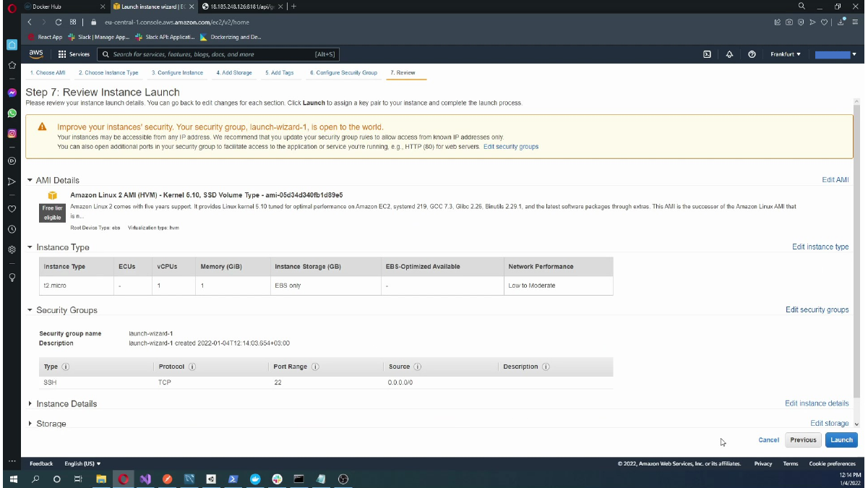Open WhatsApp in Opera sidebar
868x488 pixels.
click(x=12, y=114)
